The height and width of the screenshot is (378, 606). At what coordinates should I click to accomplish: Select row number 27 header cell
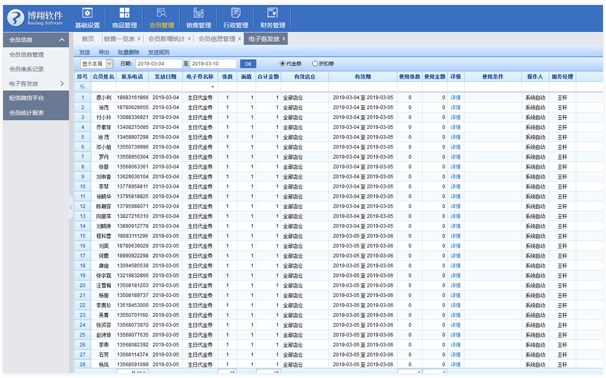coord(82,355)
